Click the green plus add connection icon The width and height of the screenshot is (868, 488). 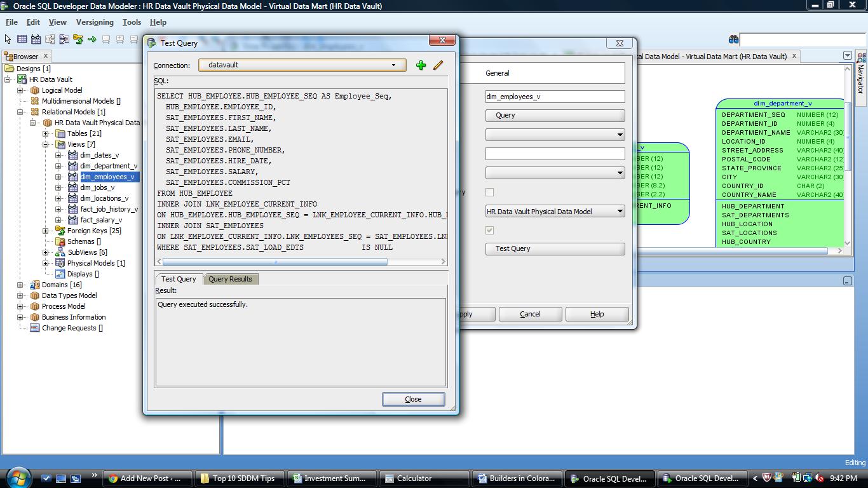pos(421,65)
